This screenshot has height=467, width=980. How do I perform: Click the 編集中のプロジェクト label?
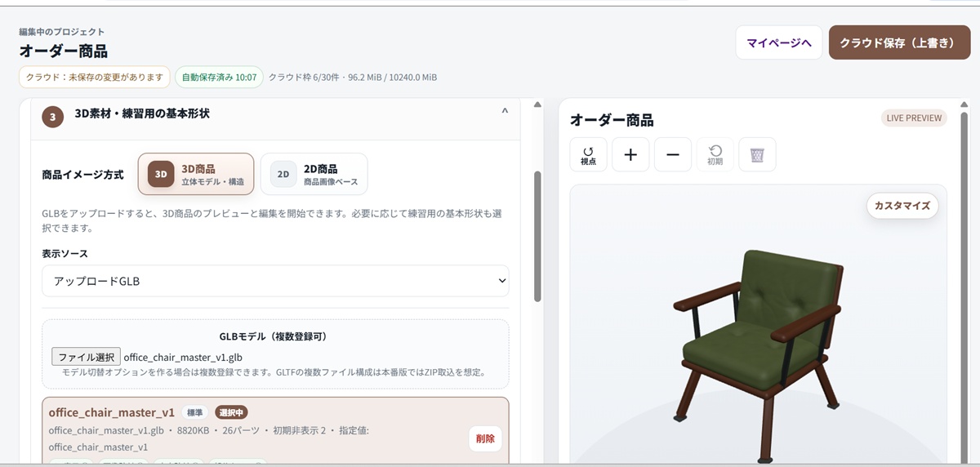coord(62,32)
